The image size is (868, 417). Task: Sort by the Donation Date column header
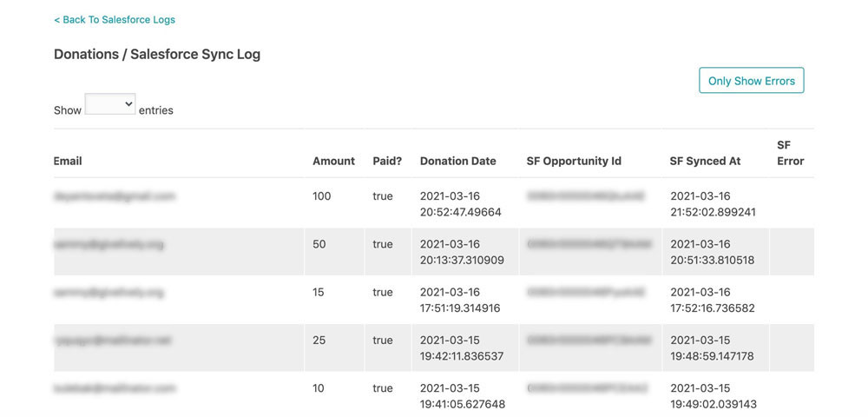[x=457, y=161]
